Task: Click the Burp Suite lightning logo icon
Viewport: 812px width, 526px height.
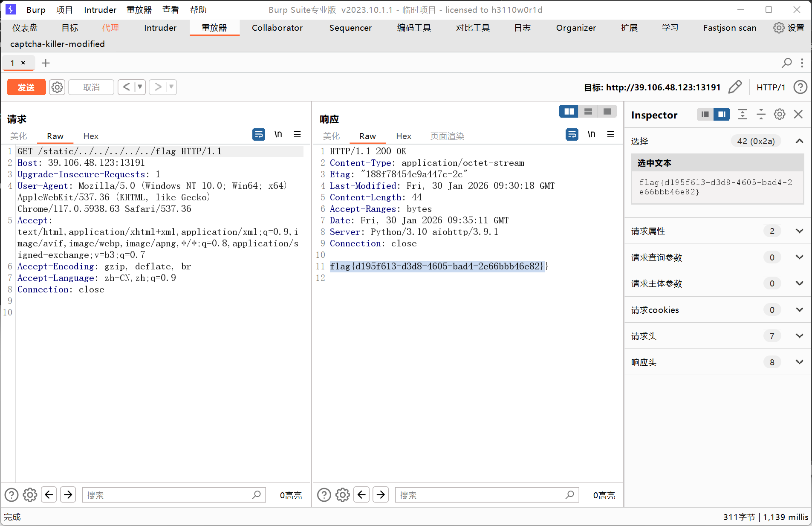Action: pos(11,9)
